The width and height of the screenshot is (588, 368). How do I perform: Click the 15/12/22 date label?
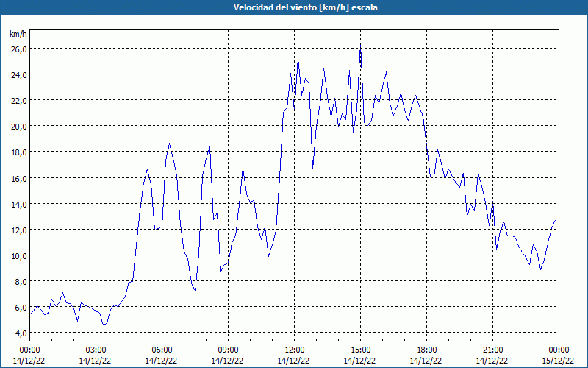(558, 361)
